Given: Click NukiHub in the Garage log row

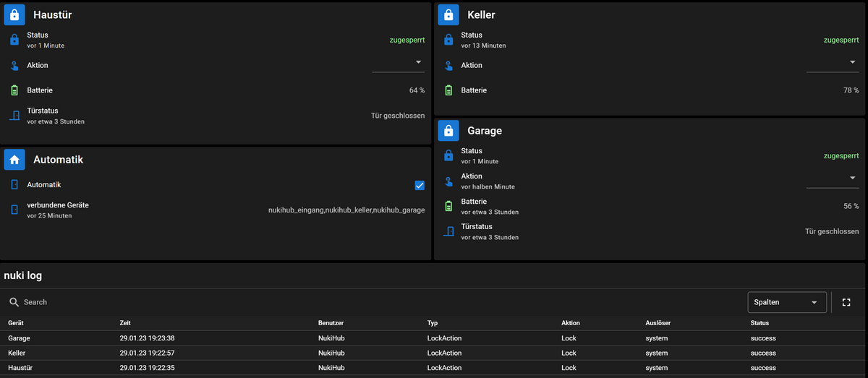Looking at the screenshot, I should click(331, 338).
